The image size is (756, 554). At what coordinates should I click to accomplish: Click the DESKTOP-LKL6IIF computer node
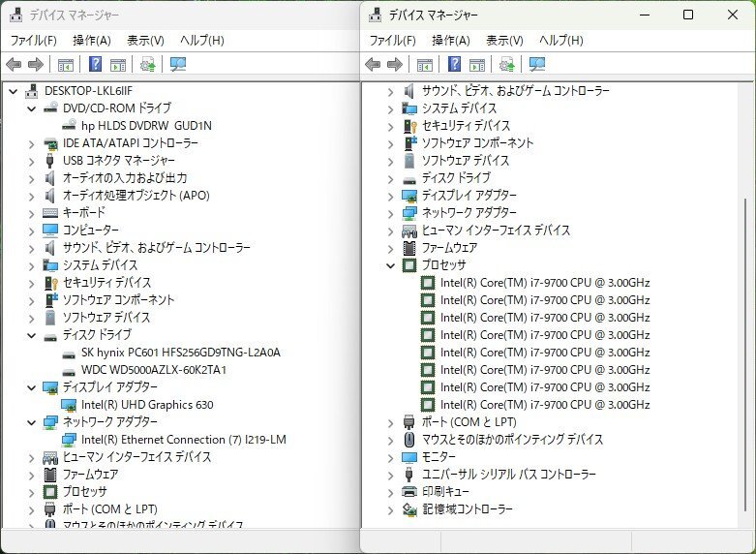pyautogui.click(x=88, y=91)
